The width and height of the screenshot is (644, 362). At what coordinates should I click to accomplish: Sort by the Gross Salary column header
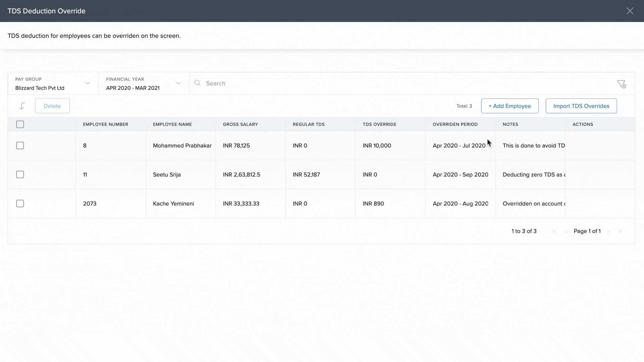click(240, 124)
